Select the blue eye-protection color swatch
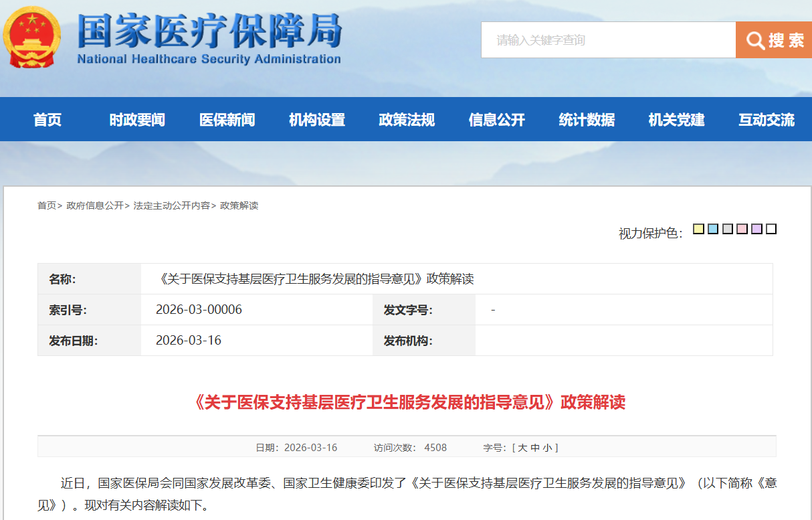 pos(713,229)
